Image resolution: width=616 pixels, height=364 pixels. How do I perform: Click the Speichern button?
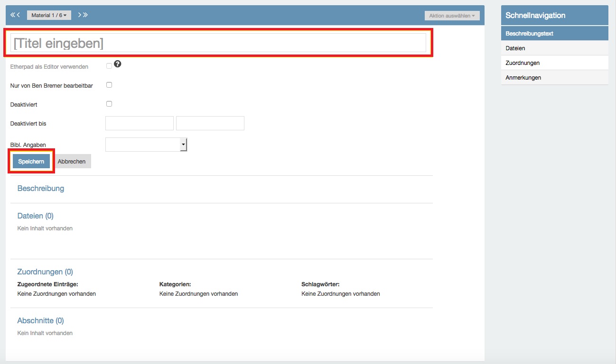pos(31,161)
